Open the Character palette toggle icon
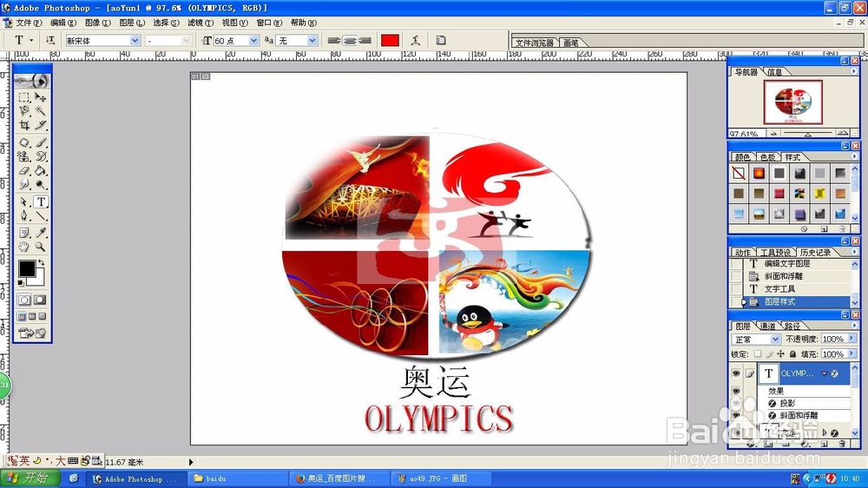Image resolution: width=868 pixels, height=488 pixels. [x=441, y=40]
